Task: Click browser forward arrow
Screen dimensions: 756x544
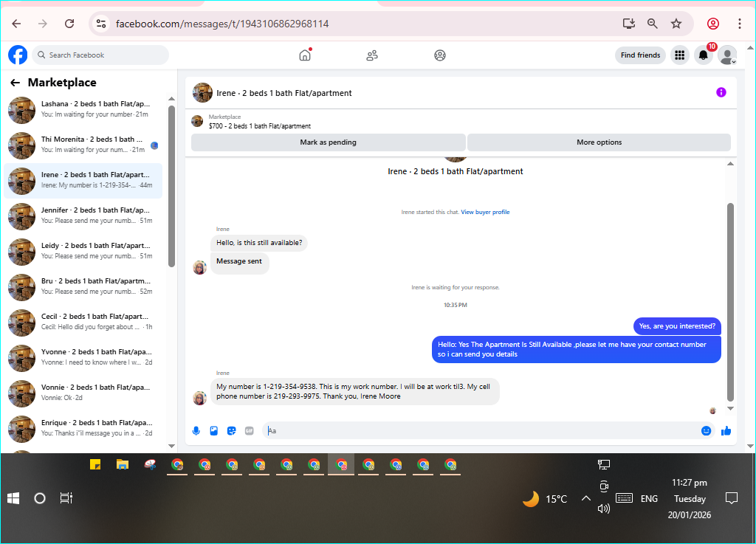Action: click(x=43, y=24)
